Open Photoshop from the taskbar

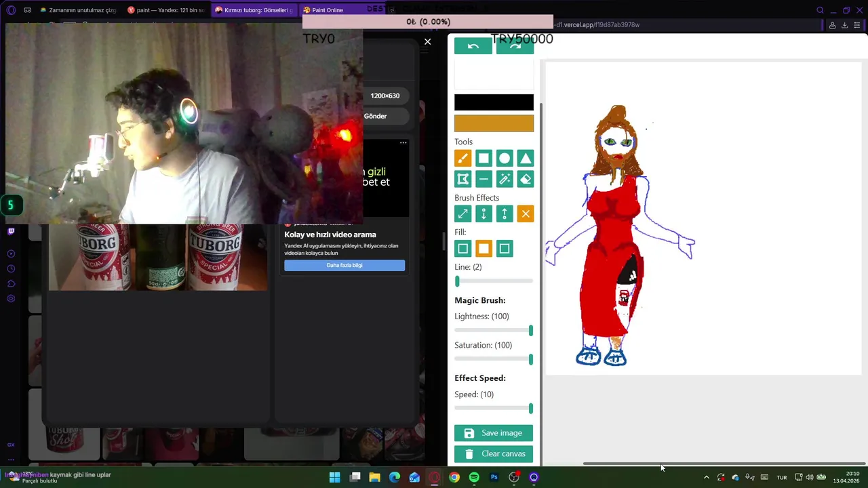click(494, 477)
